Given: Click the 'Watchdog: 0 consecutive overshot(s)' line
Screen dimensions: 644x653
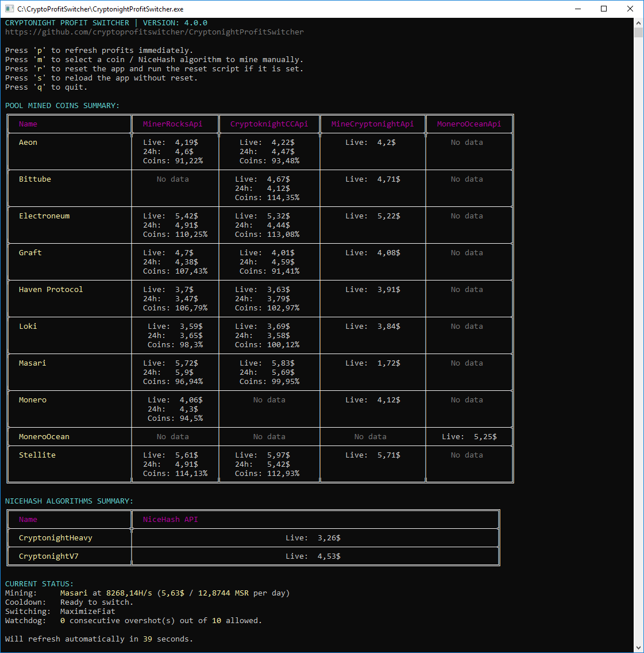Looking at the screenshot, I should [134, 620].
